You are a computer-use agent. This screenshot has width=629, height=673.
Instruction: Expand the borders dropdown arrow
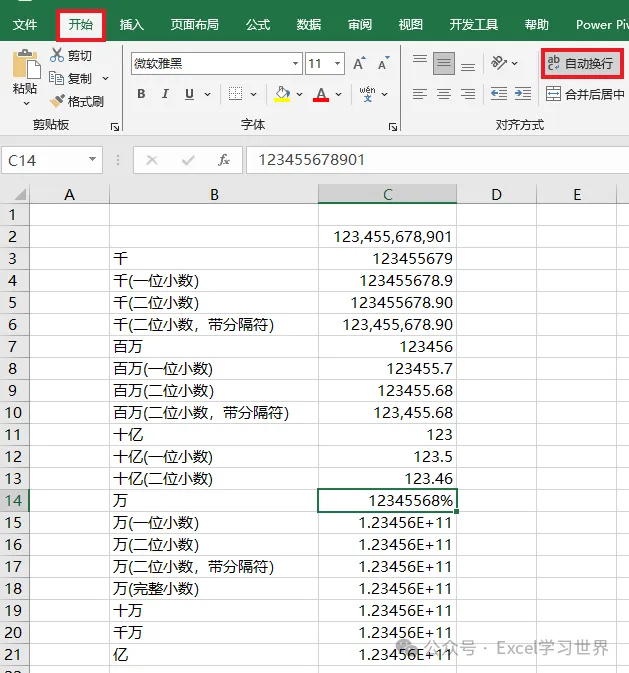pos(253,94)
